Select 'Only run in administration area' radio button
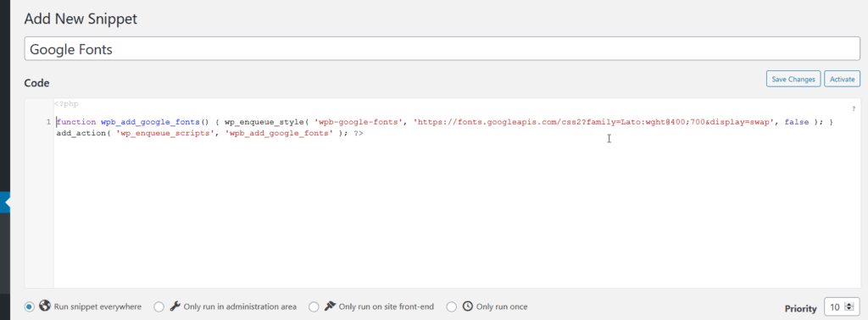868x320 pixels. (159, 306)
